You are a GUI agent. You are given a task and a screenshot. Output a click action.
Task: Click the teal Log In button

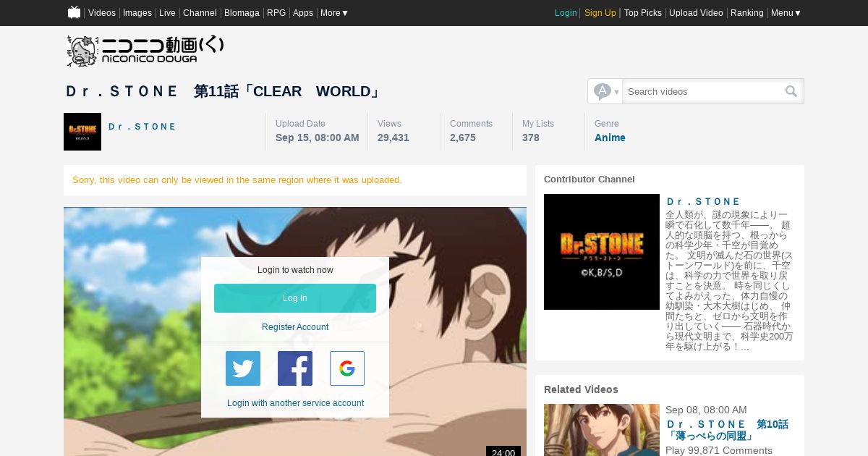coord(295,298)
